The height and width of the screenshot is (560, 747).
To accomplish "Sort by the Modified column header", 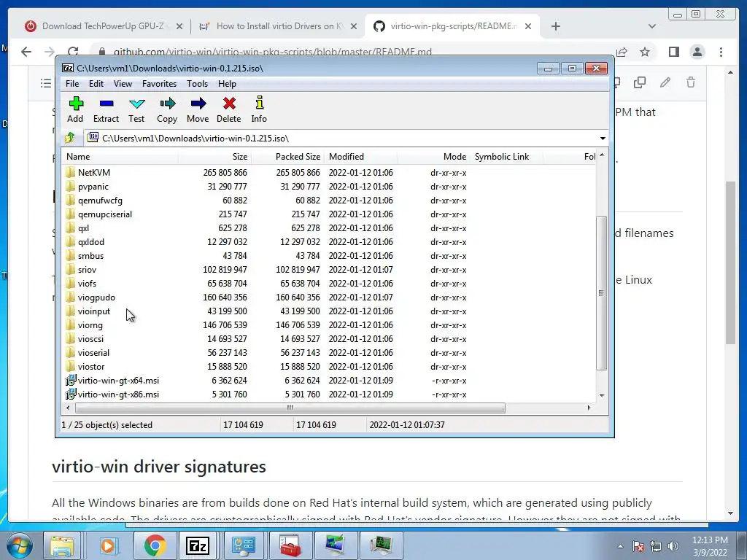I will 360,157.
